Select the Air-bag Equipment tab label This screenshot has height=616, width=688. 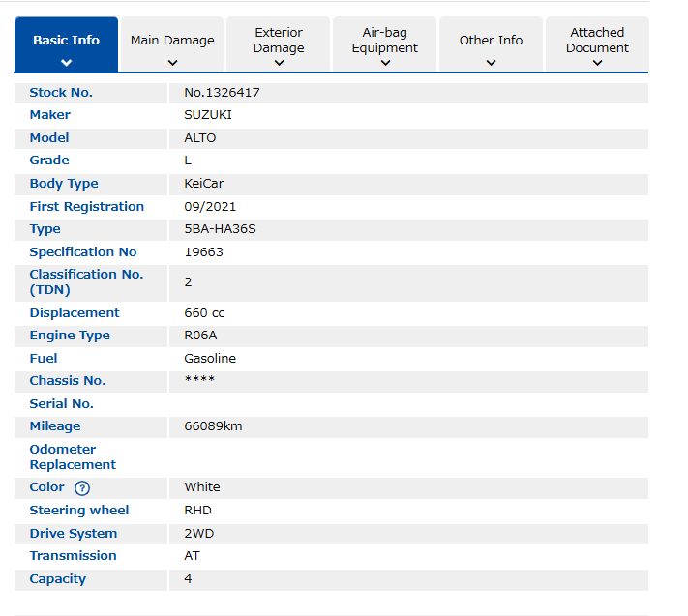[385, 40]
